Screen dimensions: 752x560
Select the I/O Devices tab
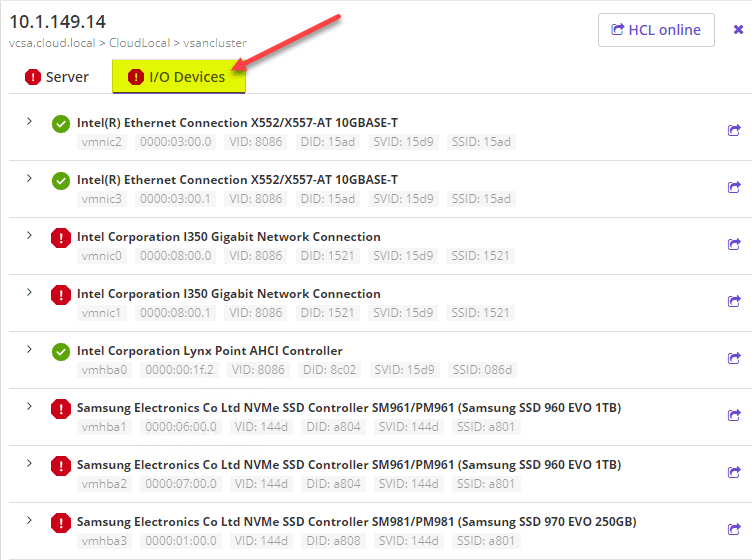pos(178,77)
